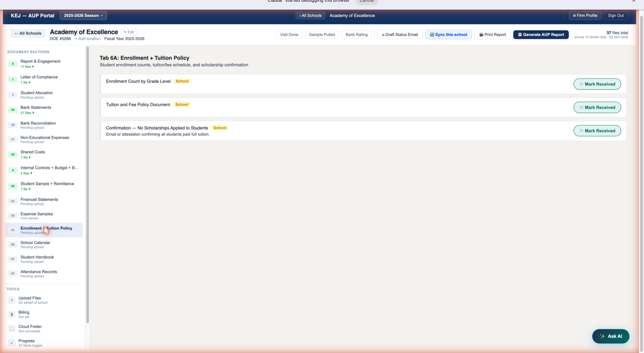644x353 pixels.
Task: Toggle Sample Pulled status
Action: pos(322,35)
